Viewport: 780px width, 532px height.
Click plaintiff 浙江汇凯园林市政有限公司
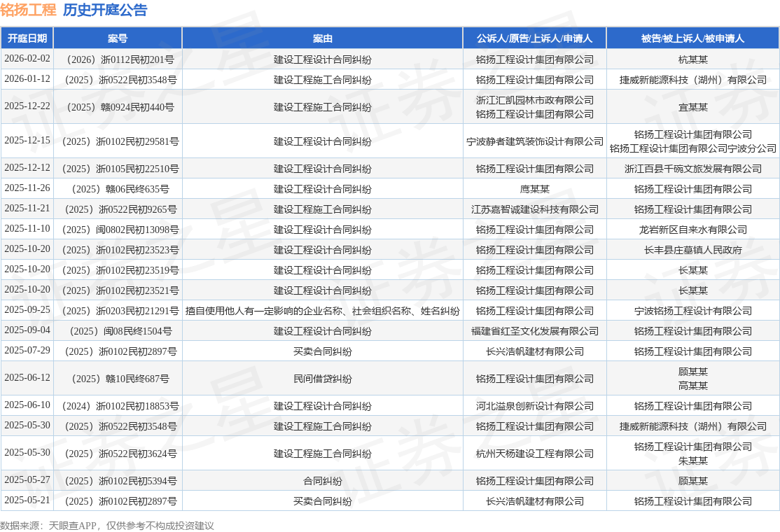[535, 100]
